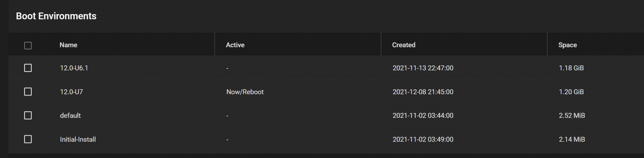Click the Space column header
The height and width of the screenshot is (158, 644).
point(568,45)
